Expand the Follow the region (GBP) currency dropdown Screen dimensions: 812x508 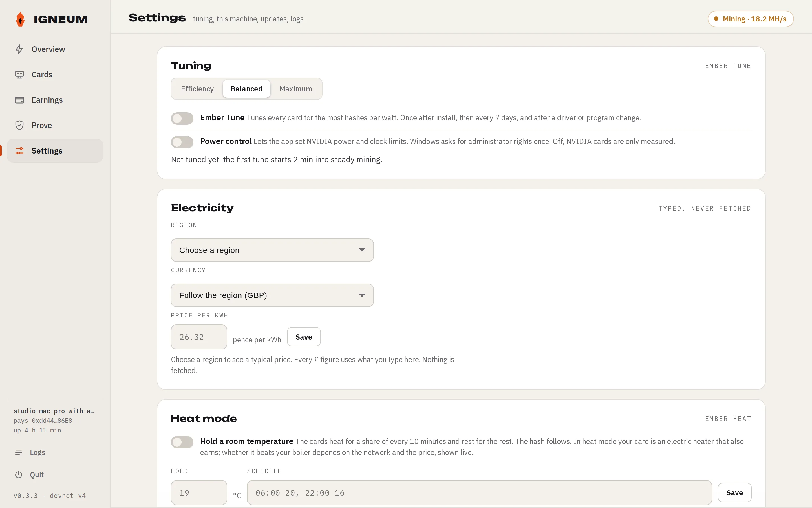point(272,295)
